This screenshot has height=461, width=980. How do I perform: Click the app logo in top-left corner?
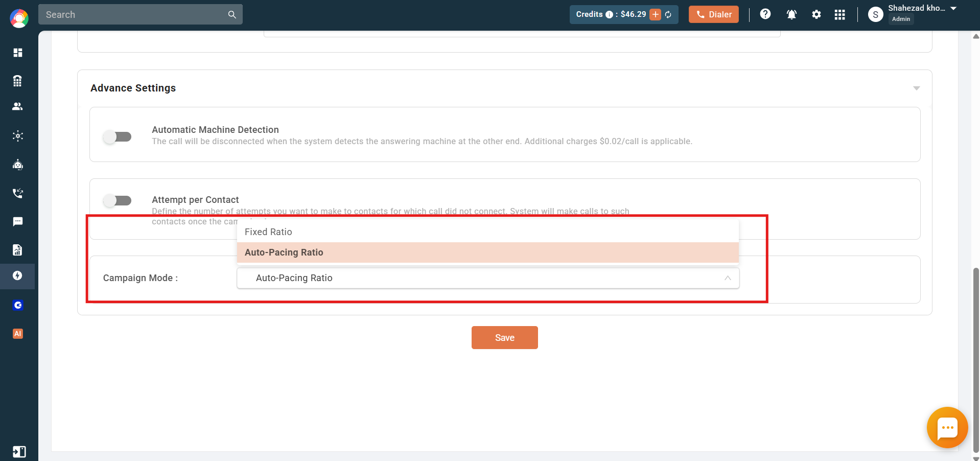tap(19, 19)
